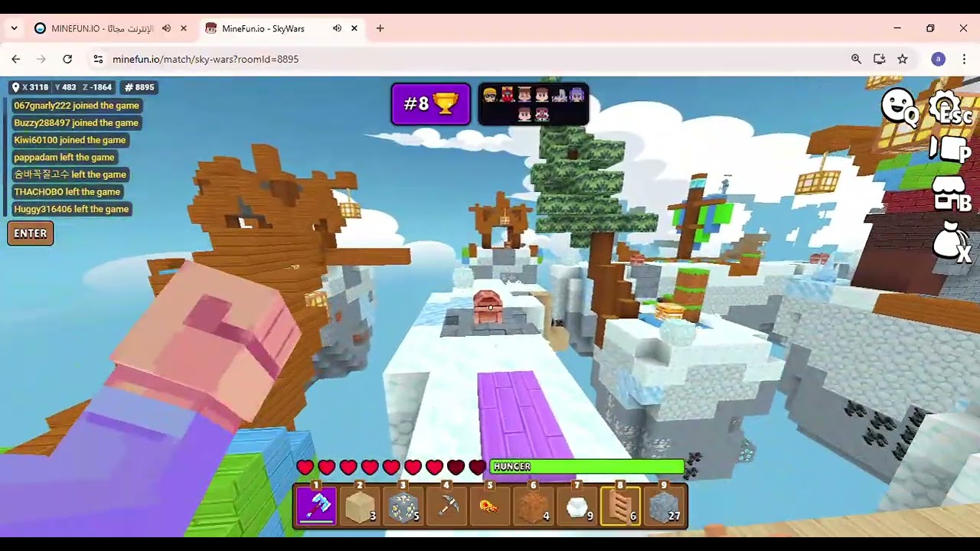Bookmark this page with the star
This screenshot has width=980, height=551.
903,59
